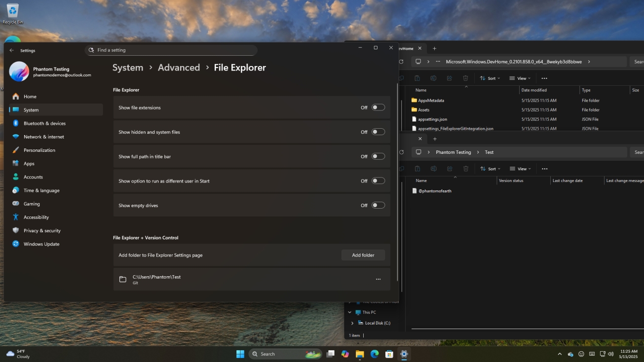Screen dimensions: 644x362
Task: Expand Local Disk (C:) in navigation tree
Action: pos(352,323)
